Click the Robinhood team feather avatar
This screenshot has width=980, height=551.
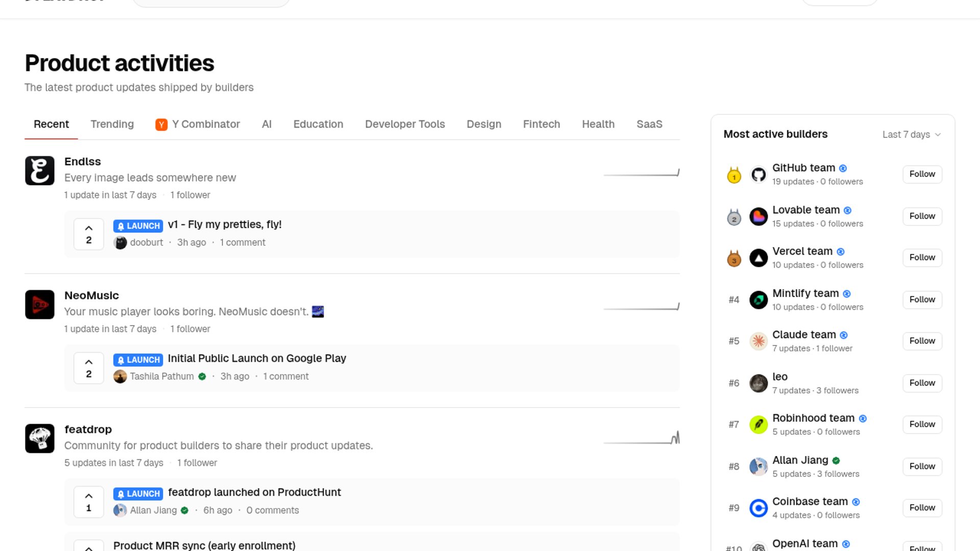(x=758, y=424)
